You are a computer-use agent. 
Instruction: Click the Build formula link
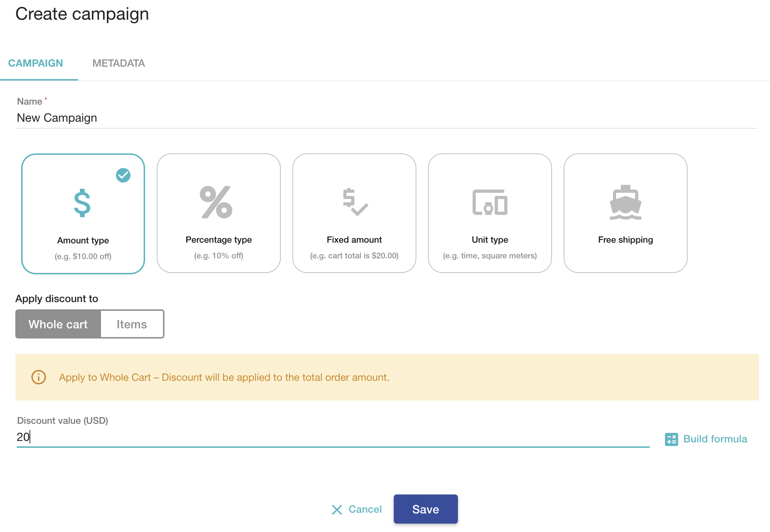[715, 439]
